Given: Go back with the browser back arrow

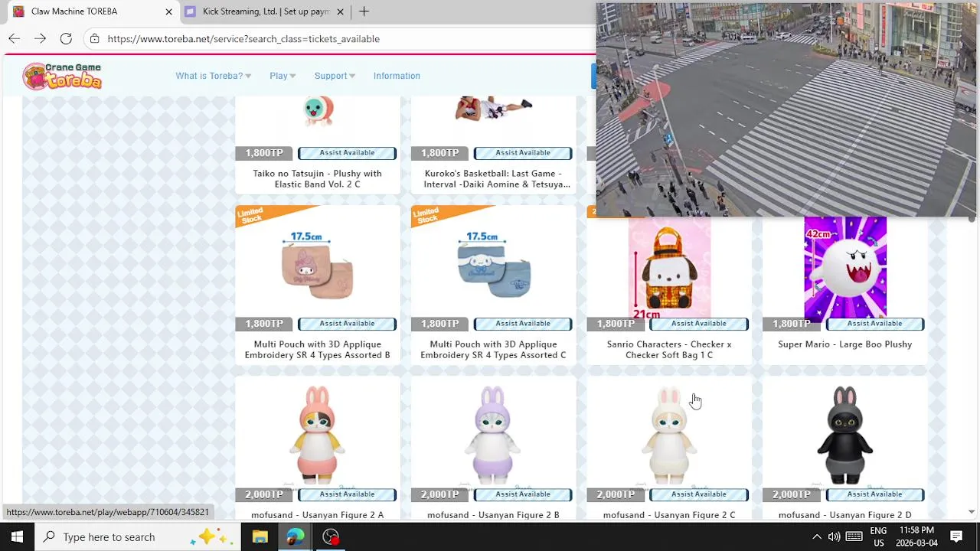Looking at the screenshot, I should [x=15, y=38].
